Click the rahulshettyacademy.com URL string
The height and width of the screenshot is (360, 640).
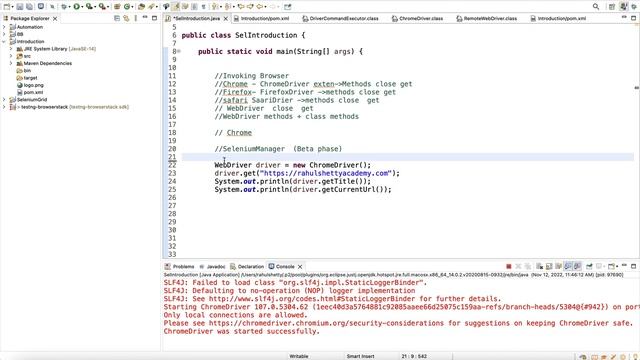point(327,173)
